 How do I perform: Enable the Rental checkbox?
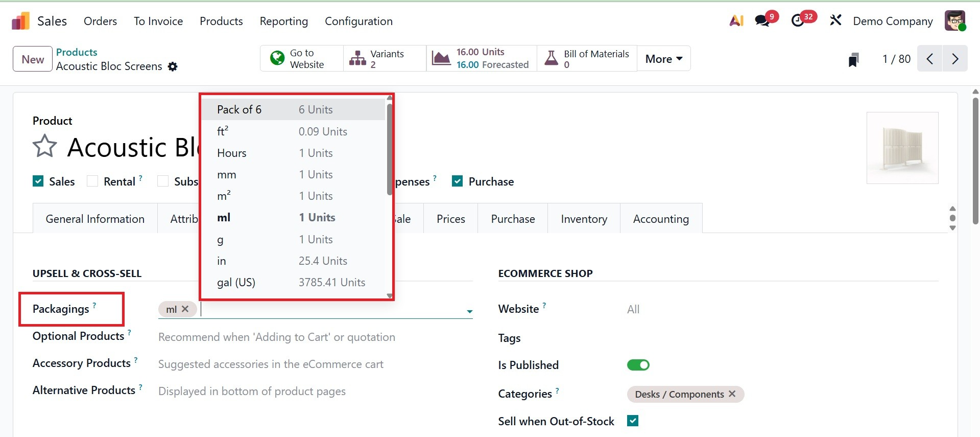[x=92, y=181]
